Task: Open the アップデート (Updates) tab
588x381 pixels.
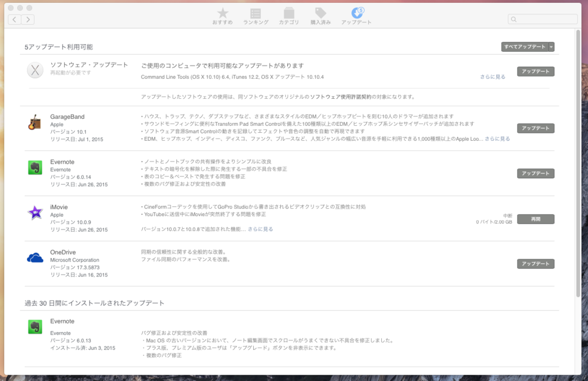Action: pos(356,17)
